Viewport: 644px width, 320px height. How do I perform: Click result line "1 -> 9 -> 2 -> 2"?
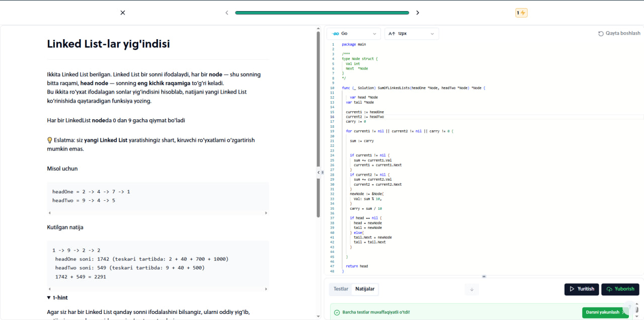point(76,250)
